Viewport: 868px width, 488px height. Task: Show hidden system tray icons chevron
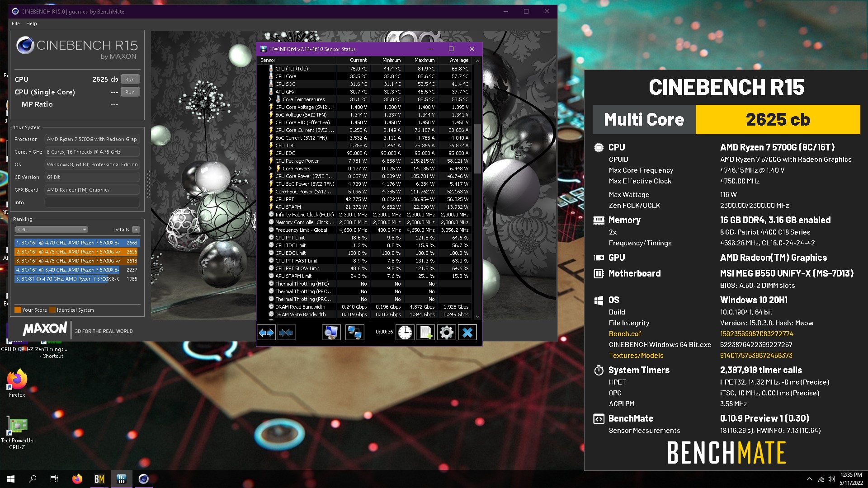(x=809, y=479)
